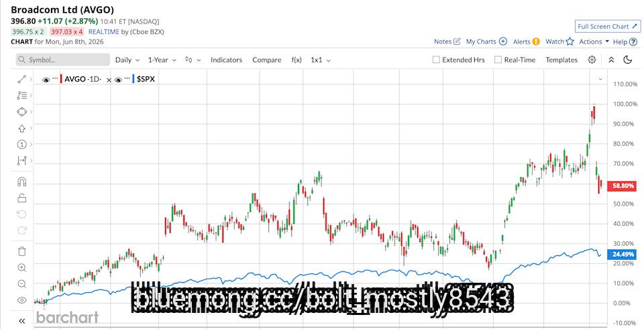Toggle $SPX series visibility eye
The height and width of the screenshot is (329, 644).
coord(118,80)
